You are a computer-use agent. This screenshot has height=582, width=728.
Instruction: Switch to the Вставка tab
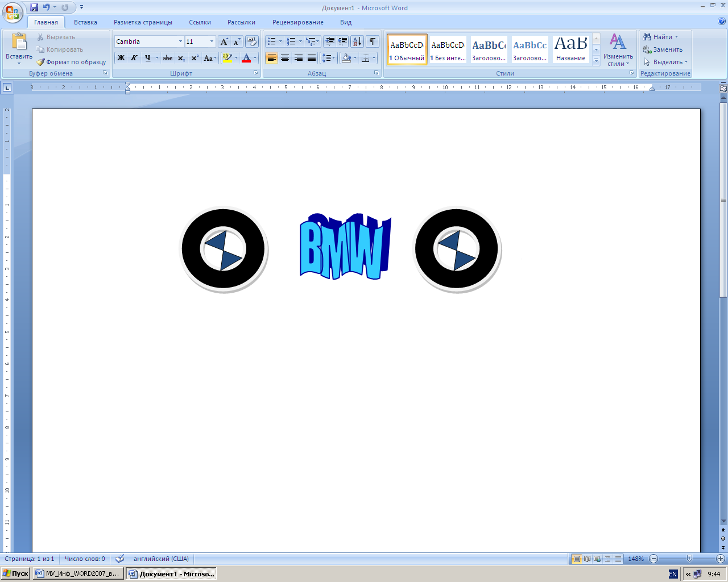[85, 22]
